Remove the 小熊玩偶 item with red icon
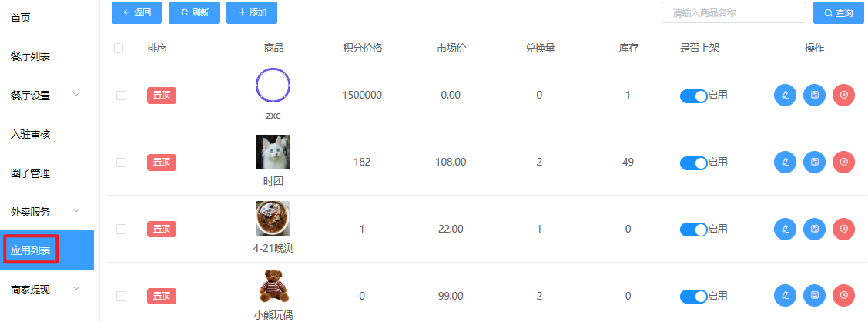 pyautogui.click(x=843, y=296)
